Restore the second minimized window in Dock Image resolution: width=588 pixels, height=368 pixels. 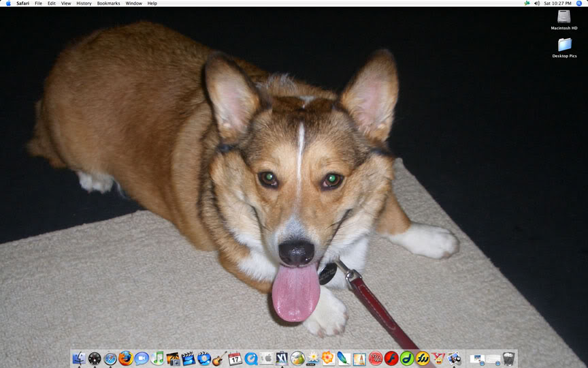click(x=493, y=359)
